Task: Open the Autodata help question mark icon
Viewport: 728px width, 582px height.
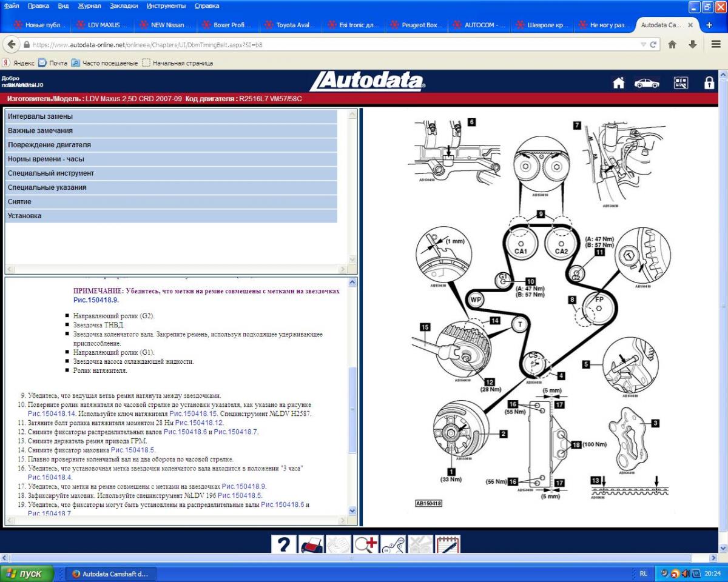Action: [x=284, y=544]
